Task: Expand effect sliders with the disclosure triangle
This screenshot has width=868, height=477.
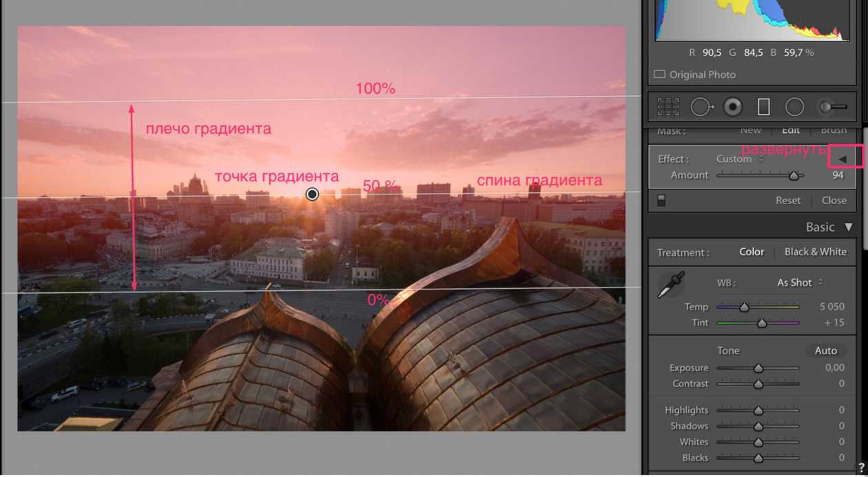Action: 843,159
